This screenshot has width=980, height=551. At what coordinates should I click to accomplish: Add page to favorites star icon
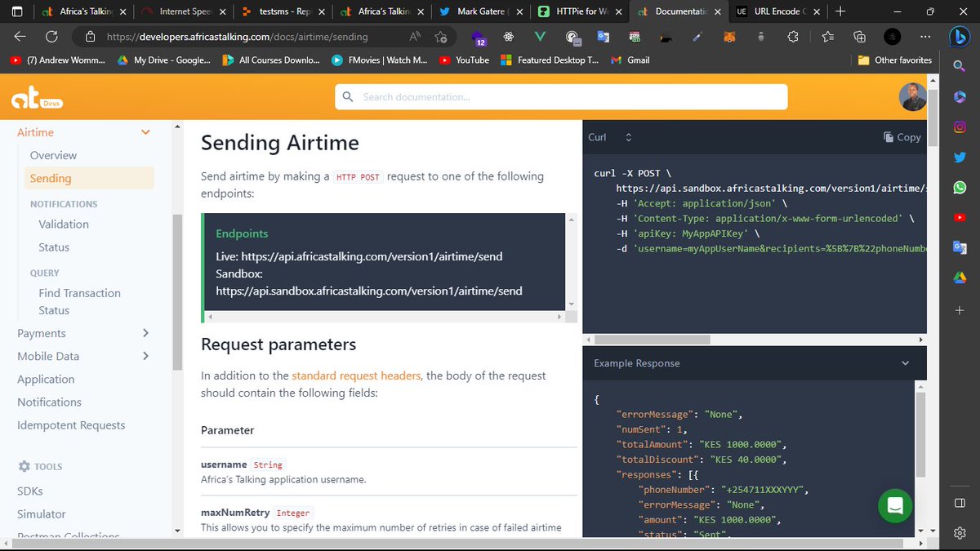tap(441, 37)
